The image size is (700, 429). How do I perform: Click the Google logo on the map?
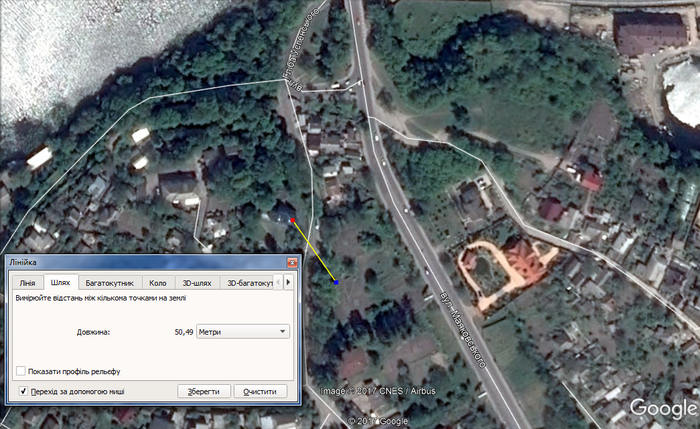pos(664,408)
